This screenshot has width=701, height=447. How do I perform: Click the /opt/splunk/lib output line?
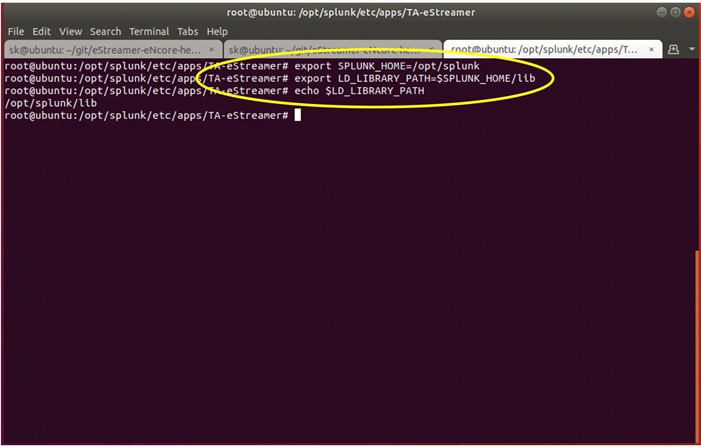51,103
